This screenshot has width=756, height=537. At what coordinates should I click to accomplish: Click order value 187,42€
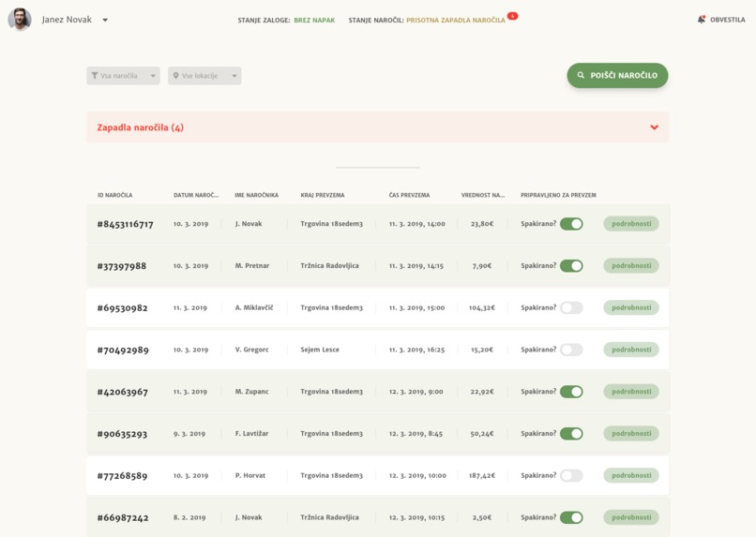tap(482, 475)
